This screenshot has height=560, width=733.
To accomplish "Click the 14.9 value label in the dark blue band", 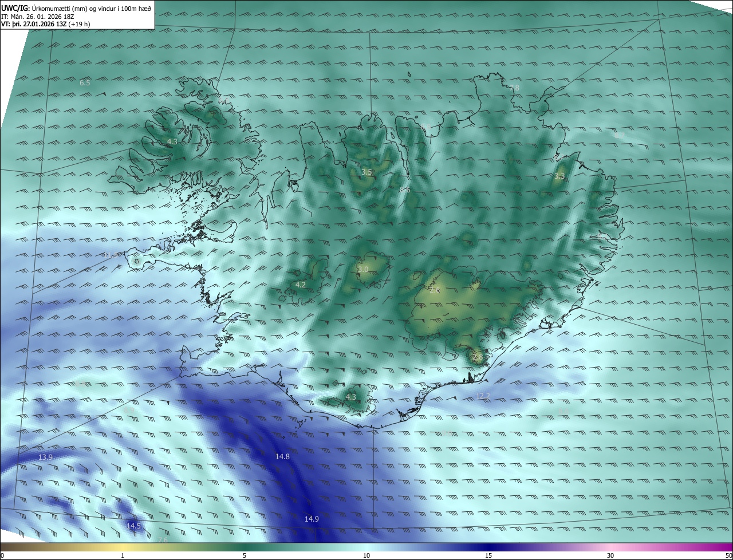I will coord(312,519).
